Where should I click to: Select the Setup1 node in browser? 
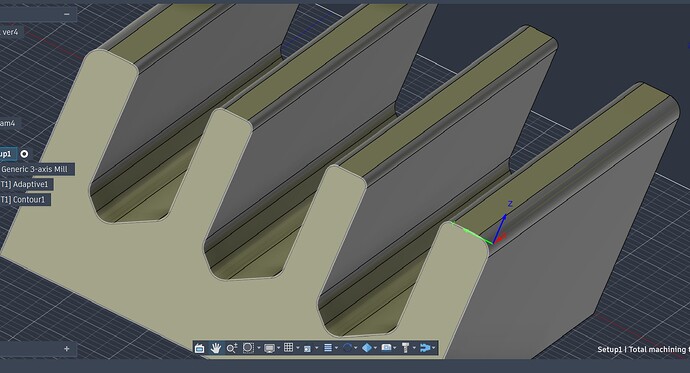point(8,154)
